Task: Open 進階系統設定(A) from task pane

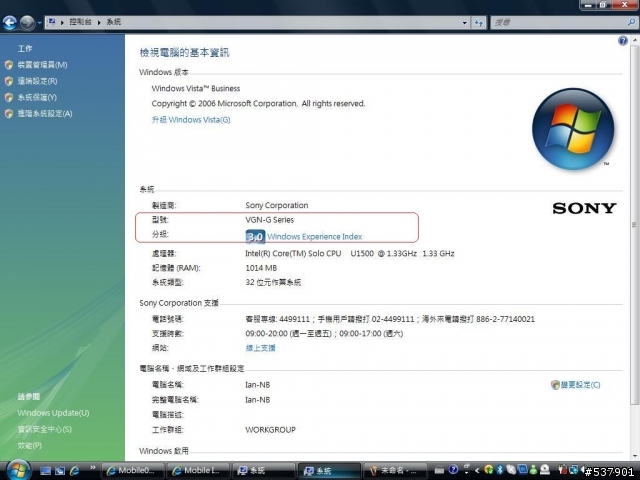Action: [44, 114]
